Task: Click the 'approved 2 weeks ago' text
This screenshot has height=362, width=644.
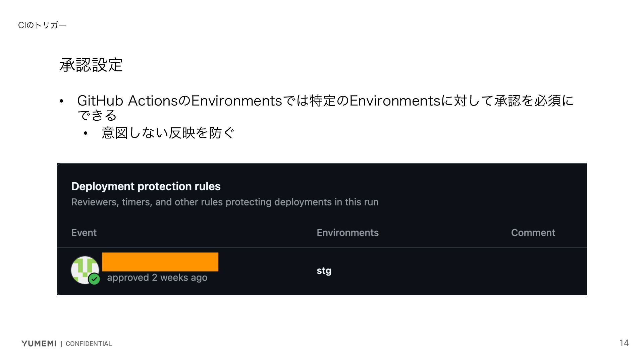Action: pyautogui.click(x=157, y=278)
